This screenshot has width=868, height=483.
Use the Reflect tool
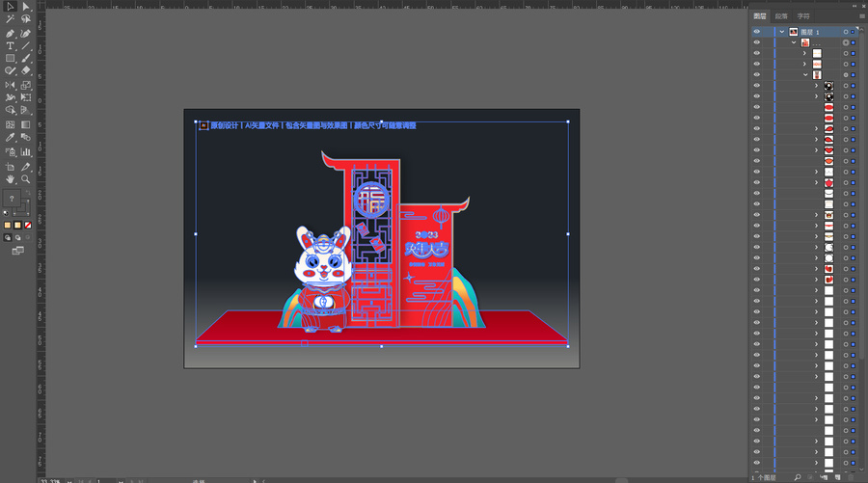coord(10,85)
